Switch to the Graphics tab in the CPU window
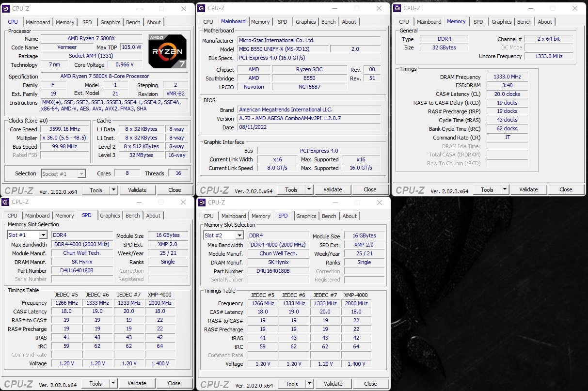The image size is (588, 391). coord(110,22)
